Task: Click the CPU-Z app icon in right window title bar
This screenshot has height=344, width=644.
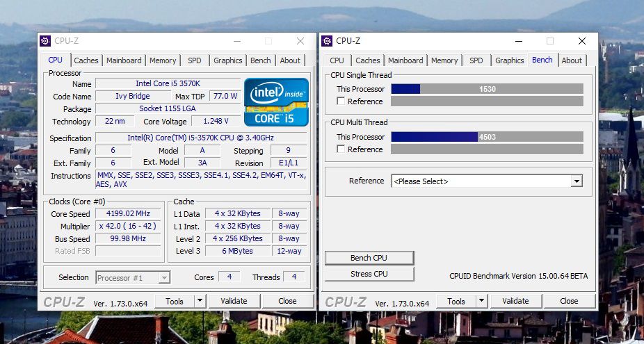Action: tap(327, 41)
